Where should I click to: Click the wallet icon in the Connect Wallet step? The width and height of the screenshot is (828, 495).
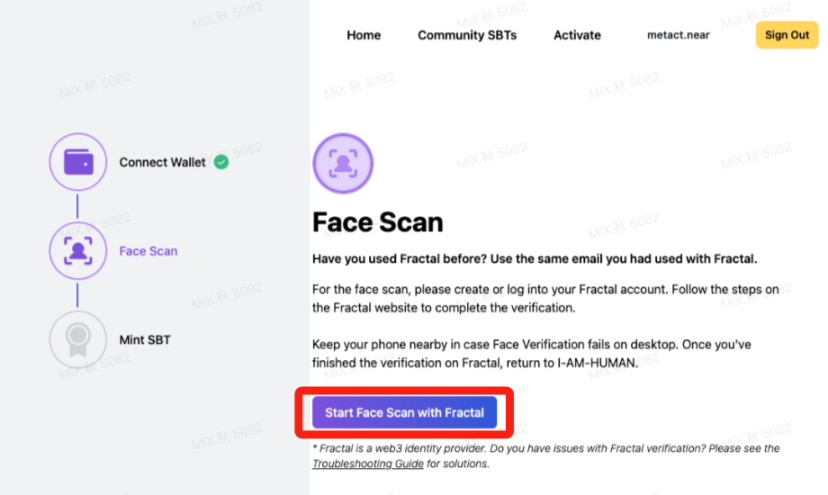(x=77, y=162)
